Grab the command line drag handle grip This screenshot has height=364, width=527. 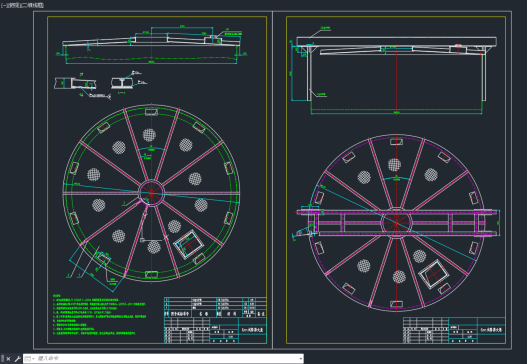click(3, 359)
